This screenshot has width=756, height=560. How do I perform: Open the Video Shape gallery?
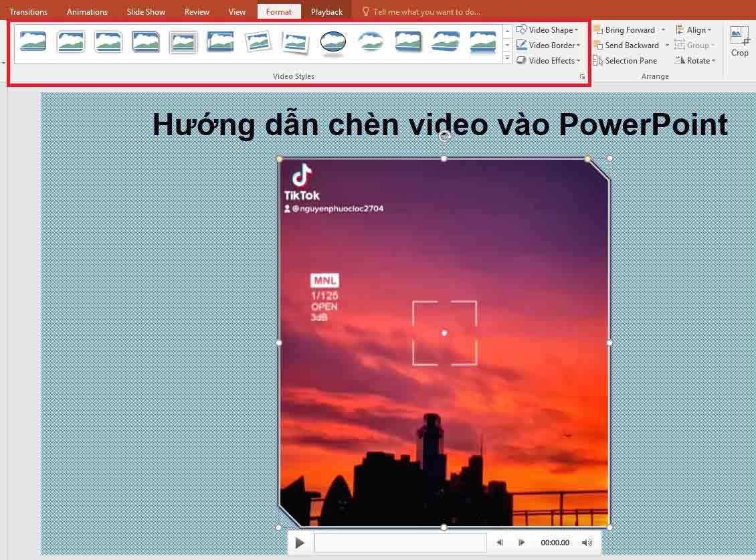547,29
